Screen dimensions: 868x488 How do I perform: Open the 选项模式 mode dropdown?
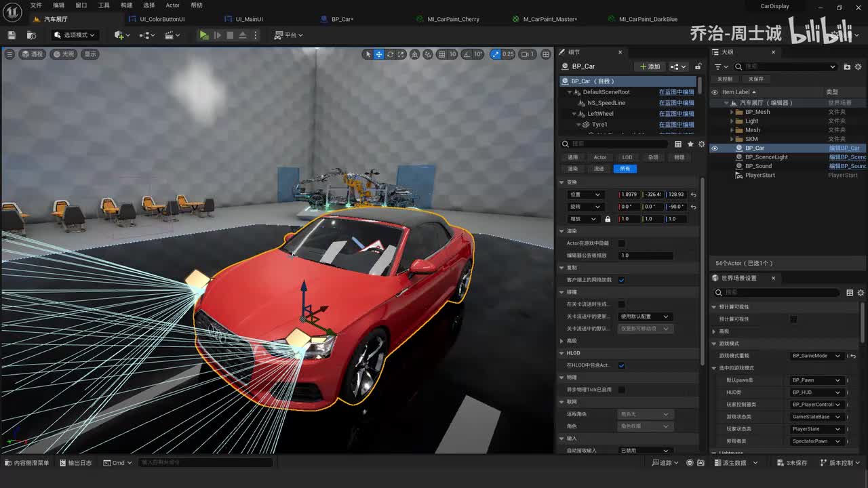click(74, 35)
